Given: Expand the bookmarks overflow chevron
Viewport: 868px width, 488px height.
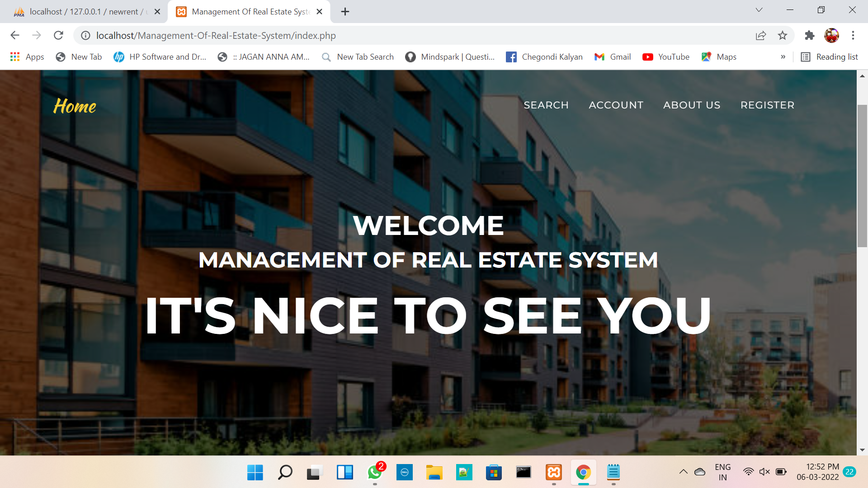Looking at the screenshot, I should (x=783, y=57).
